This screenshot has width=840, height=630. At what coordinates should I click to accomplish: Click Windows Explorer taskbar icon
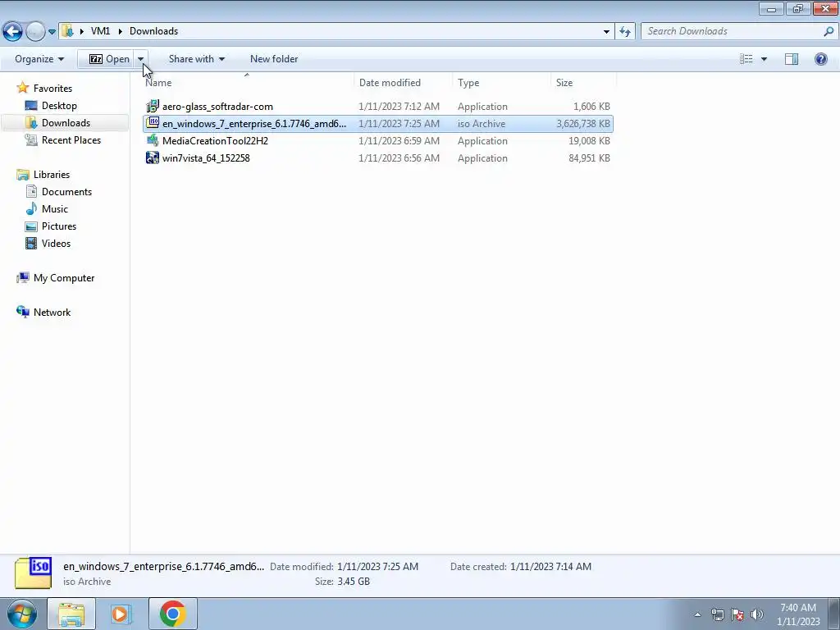coord(71,614)
